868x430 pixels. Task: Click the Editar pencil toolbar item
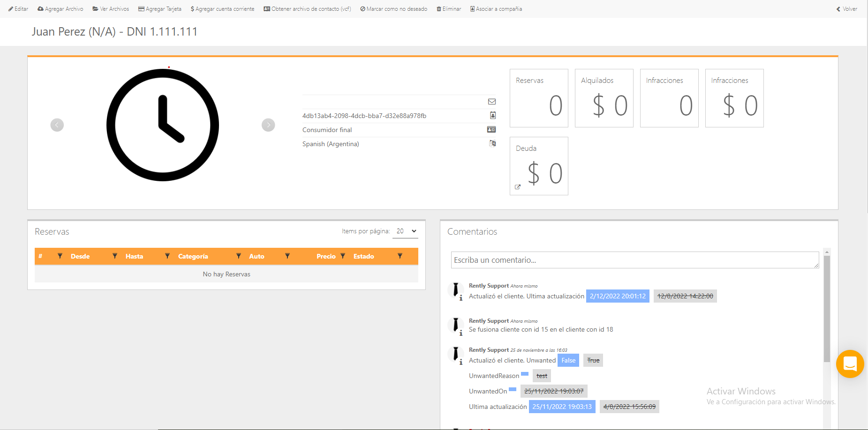pos(18,9)
